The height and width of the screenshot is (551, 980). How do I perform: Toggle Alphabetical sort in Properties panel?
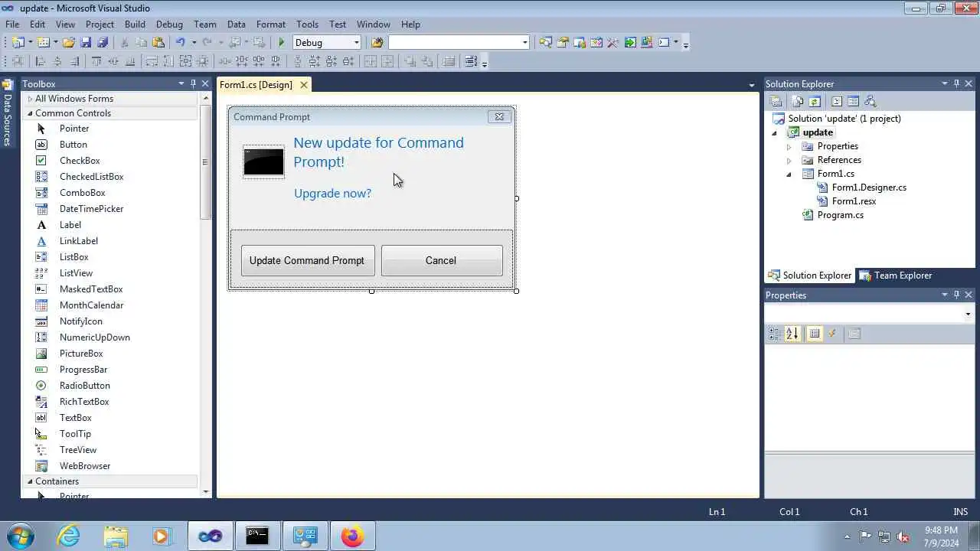tap(792, 334)
